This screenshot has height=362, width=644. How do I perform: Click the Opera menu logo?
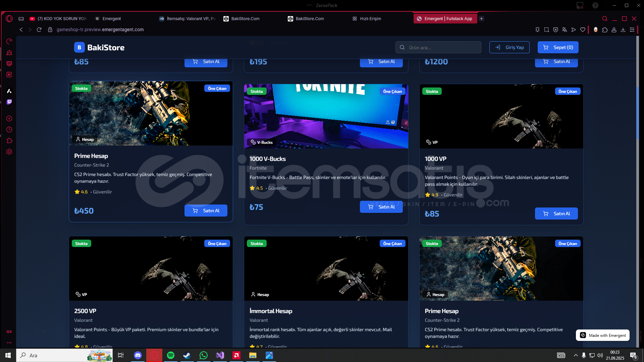(x=9, y=18)
